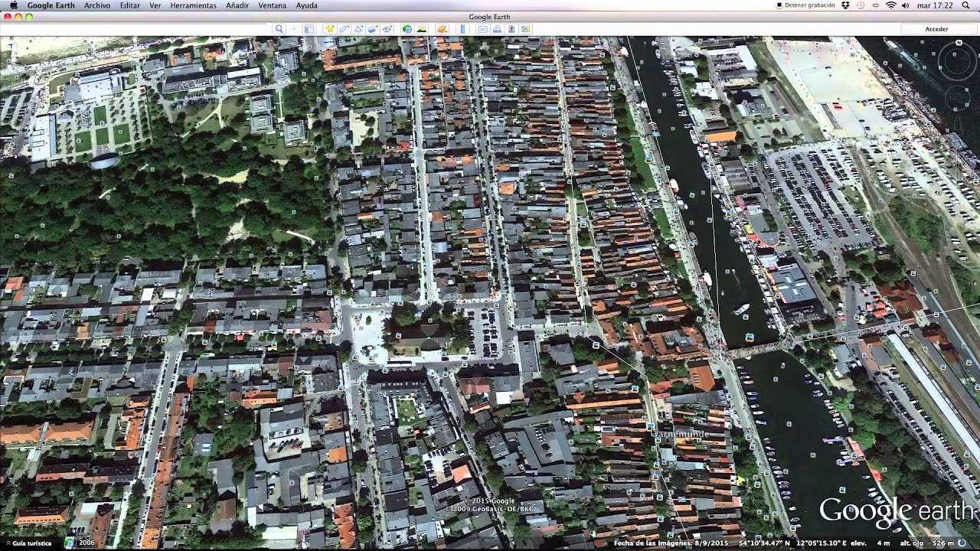The height and width of the screenshot is (551, 980).
Task: Open the Google Earth application menu
Action: (52, 5)
